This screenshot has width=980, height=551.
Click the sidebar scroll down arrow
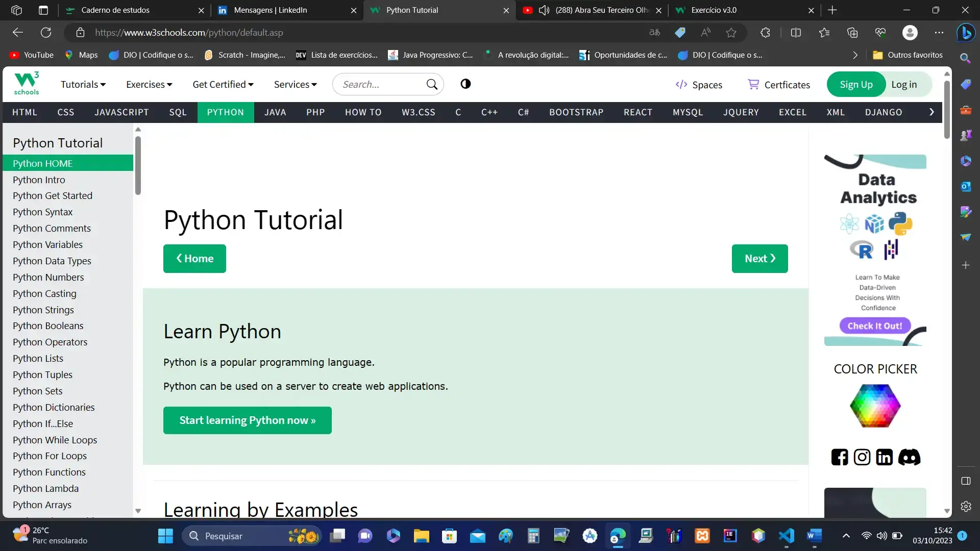[x=138, y=511]
